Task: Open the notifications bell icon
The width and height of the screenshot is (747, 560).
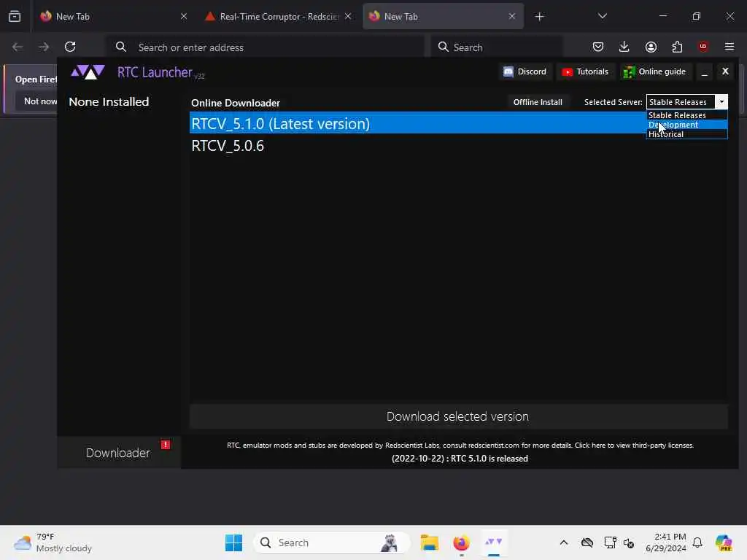Action: (697, 542)
